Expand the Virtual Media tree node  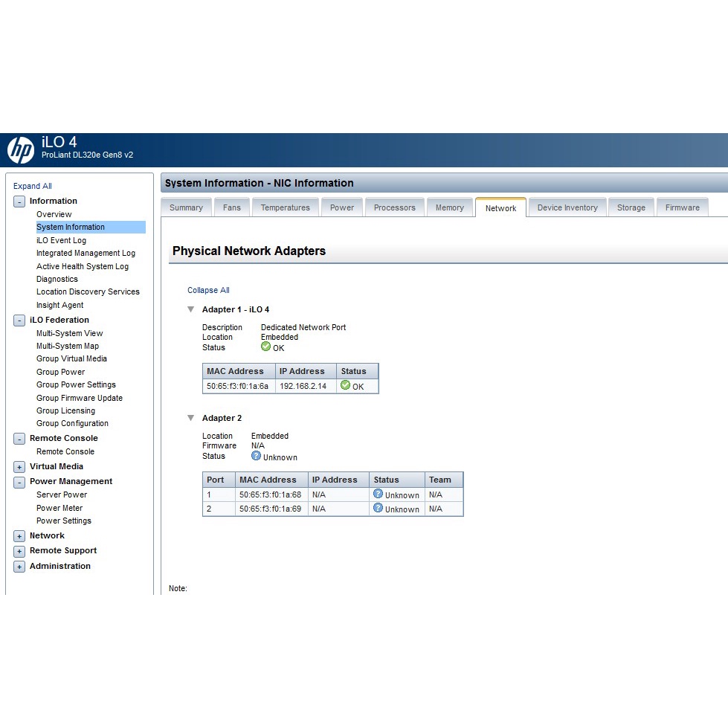click(x=19, y=467)
